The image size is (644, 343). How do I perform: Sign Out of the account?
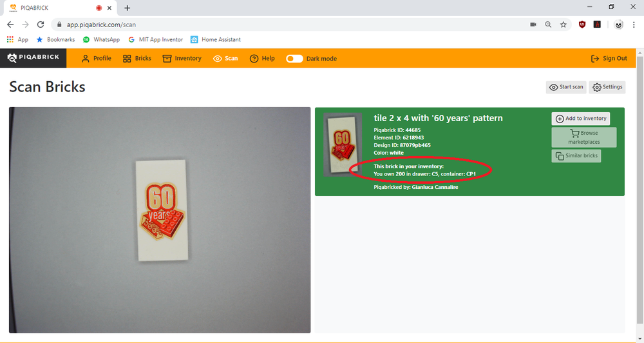coord(609,59)
